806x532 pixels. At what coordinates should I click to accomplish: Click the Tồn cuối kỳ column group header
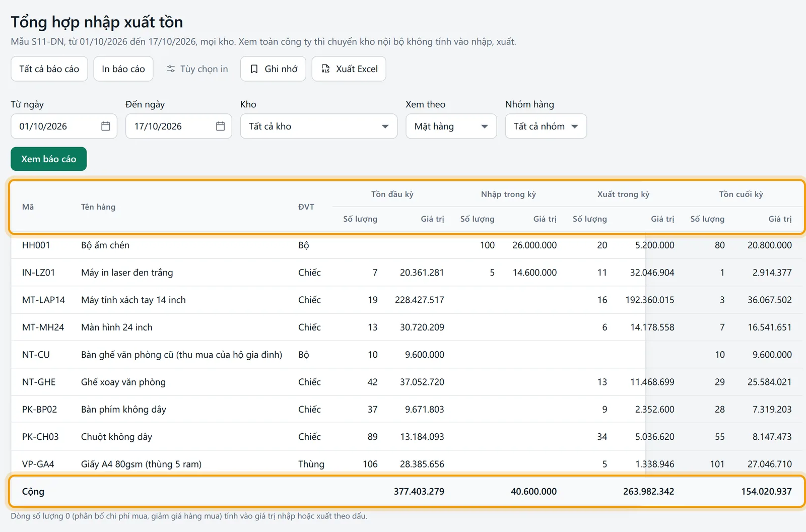[741, 194]
